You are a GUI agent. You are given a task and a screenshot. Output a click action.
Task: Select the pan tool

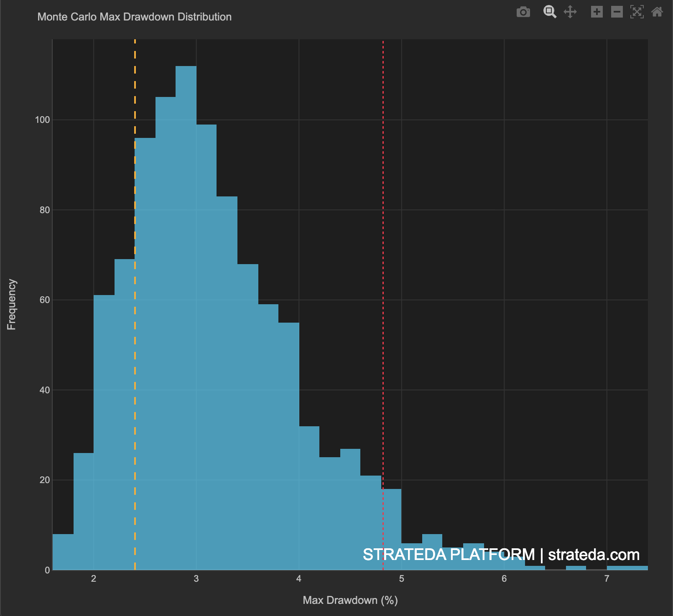(x=570, y=13)
